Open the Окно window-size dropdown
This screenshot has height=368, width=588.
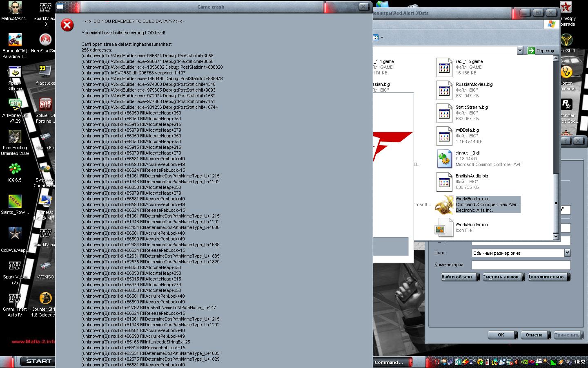point(567,253)
